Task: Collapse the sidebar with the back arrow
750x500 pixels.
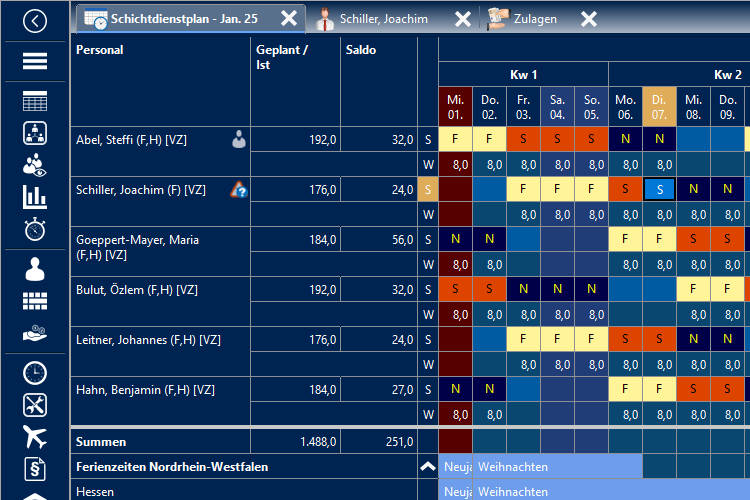Action: tap(35, 20)
